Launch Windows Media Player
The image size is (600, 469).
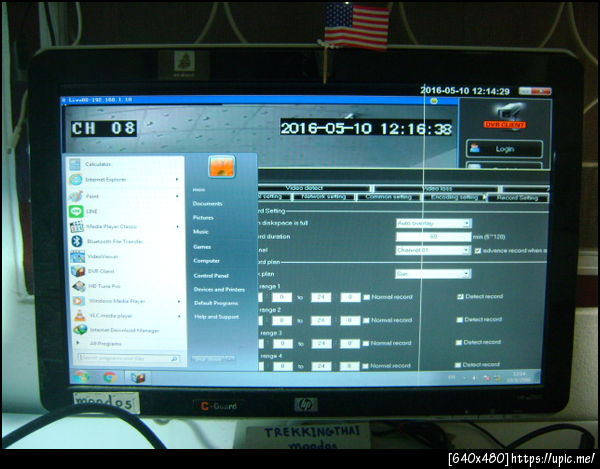tap(117, 301)
